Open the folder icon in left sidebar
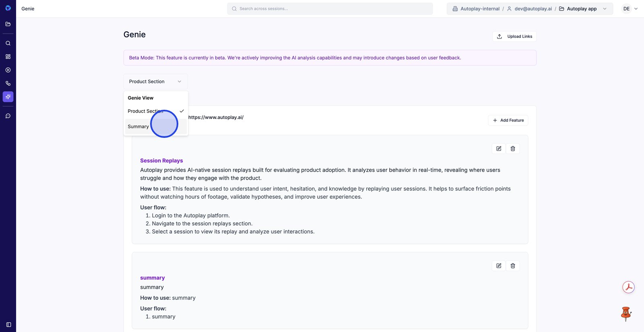644x332 pixels. coord(8,24)
